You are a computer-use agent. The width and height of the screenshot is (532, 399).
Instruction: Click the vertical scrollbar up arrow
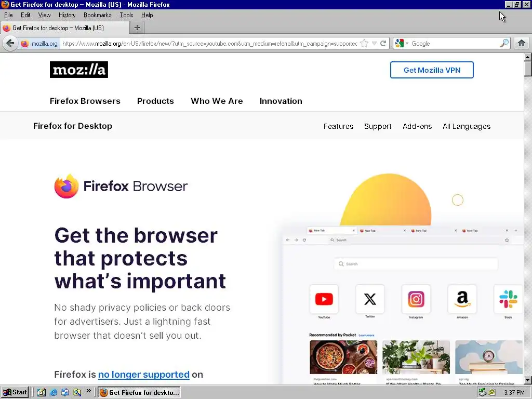click(528, 57)
